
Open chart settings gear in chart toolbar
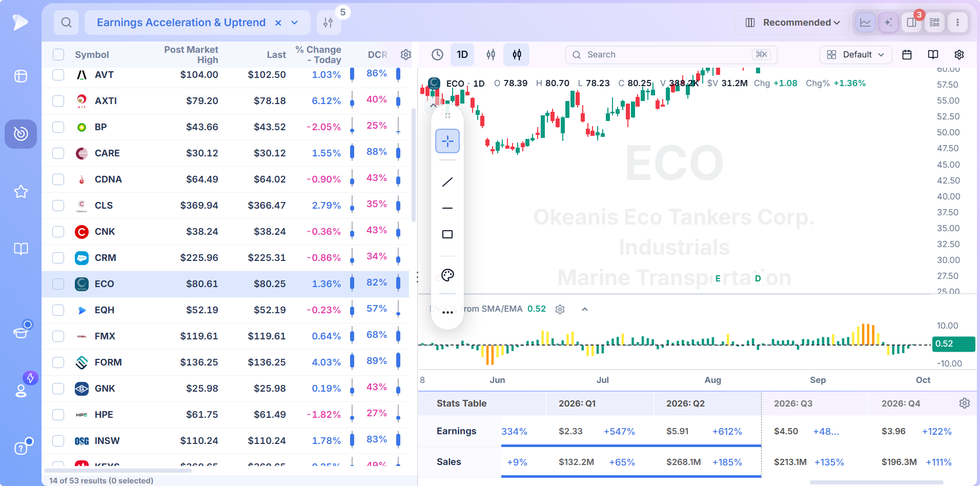click(x=959, y=54)
